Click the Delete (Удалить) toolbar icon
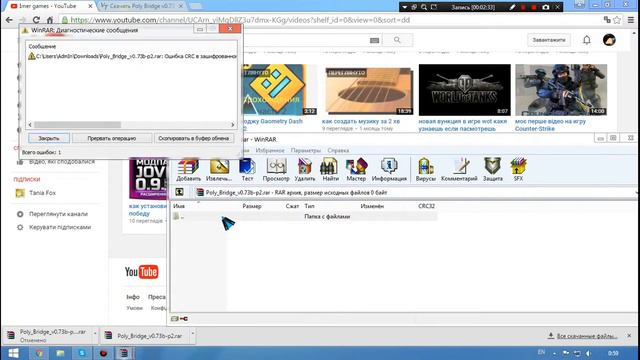Screen dimensions: 640x360 (x=304, y=169)
